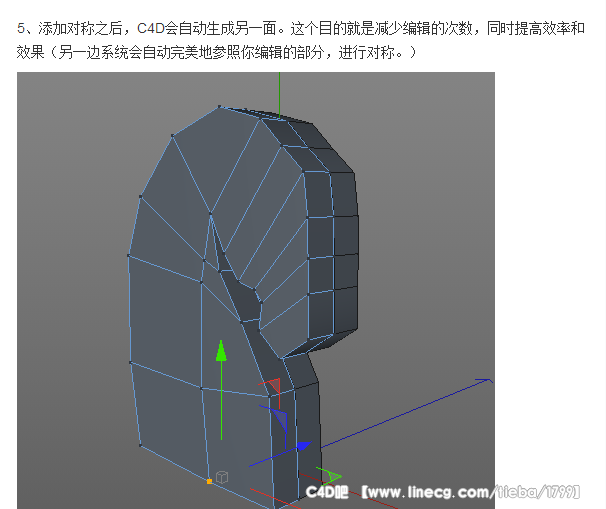Click the text line starting '效果（另一边系统会自动'
This screenshot has width=606, height=509.
[216, 52]
